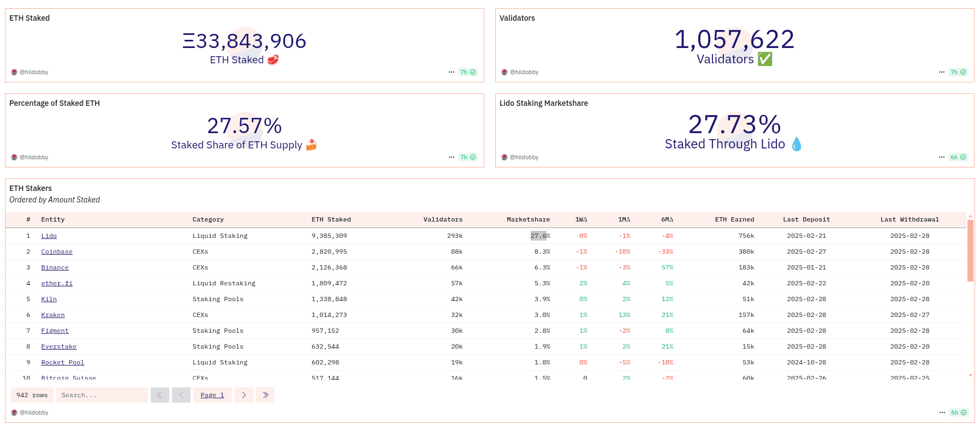The image size is (980, 431).
Task: Click Lido's ETH staked value 9,385,309
Action: 329,236
